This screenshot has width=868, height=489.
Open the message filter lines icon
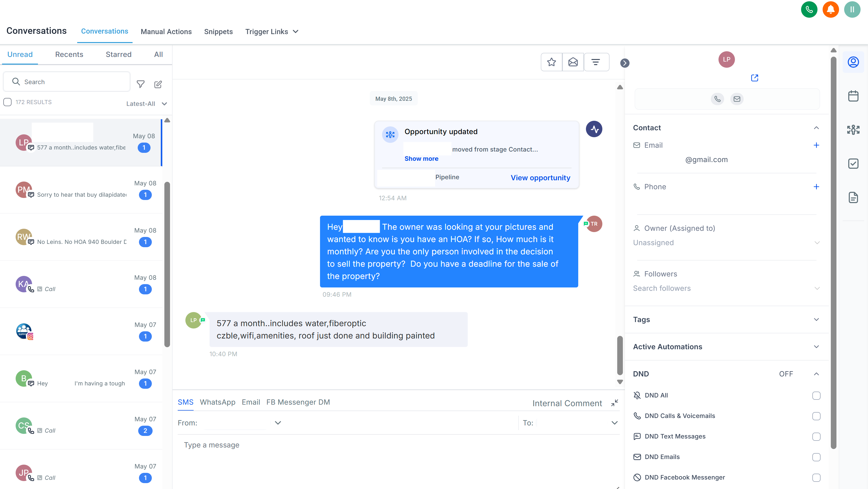596,62
